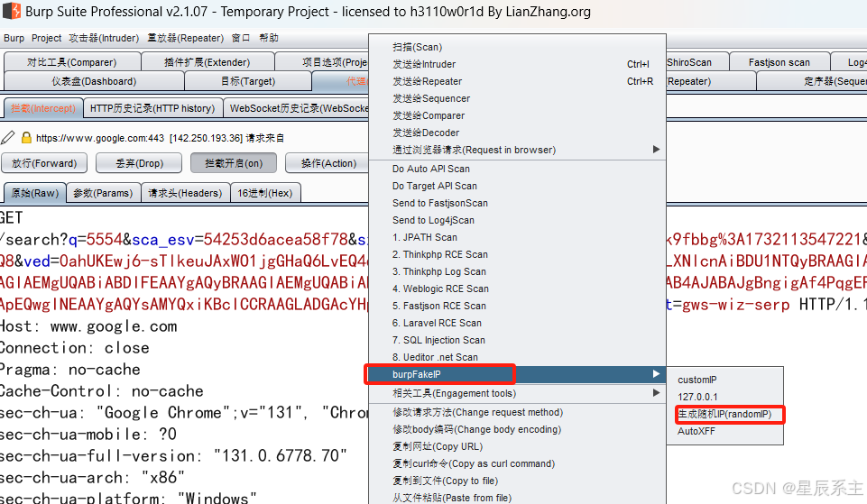Open 相关工具(Engagement tools) menu item
Image resolution: width=867 pixels, height=504 pixels.
coord(517,393)
